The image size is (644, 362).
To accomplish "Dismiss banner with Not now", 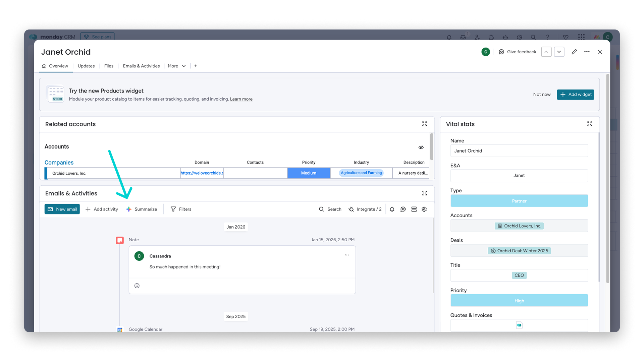I will pyautogui.click(x=542, y=95).
